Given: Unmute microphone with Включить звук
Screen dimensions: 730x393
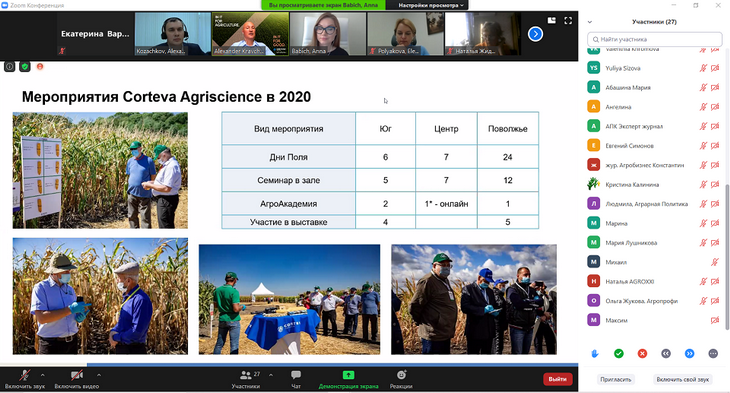Looking at the screenshot, I should [x=25, y=379].
